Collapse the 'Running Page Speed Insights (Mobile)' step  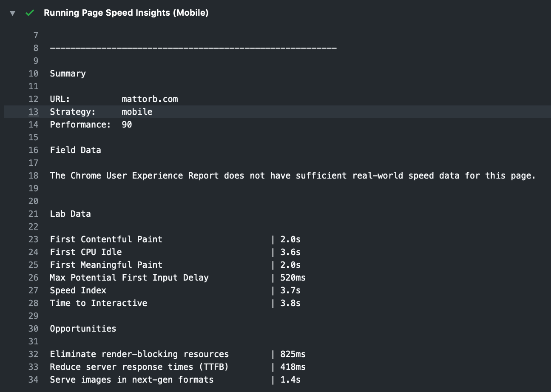tap(12, 13)
